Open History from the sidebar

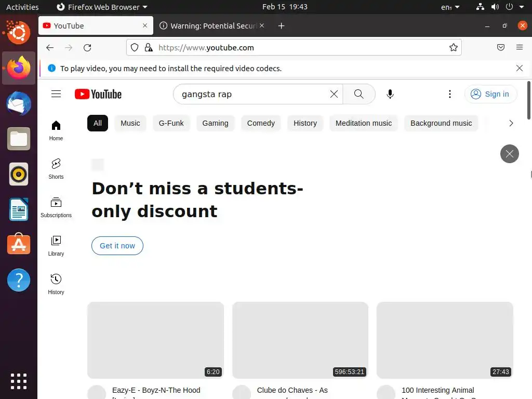pyautogui.click(x=56, y=284)
